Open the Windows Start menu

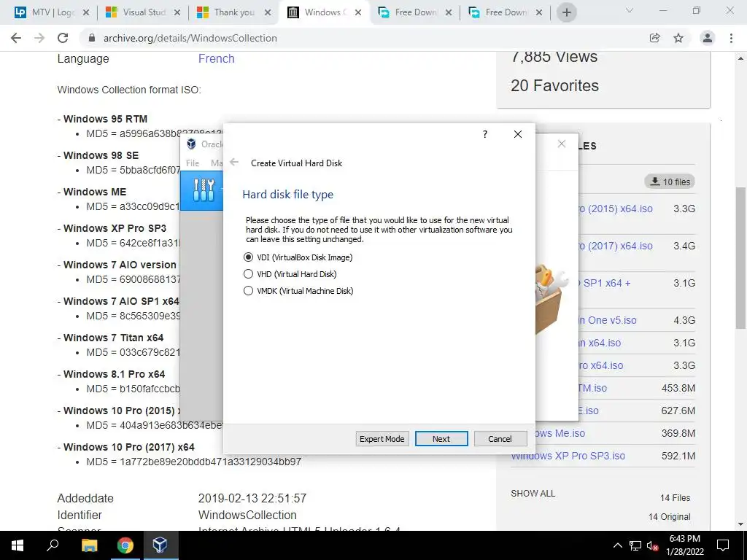tap(18, 545)
